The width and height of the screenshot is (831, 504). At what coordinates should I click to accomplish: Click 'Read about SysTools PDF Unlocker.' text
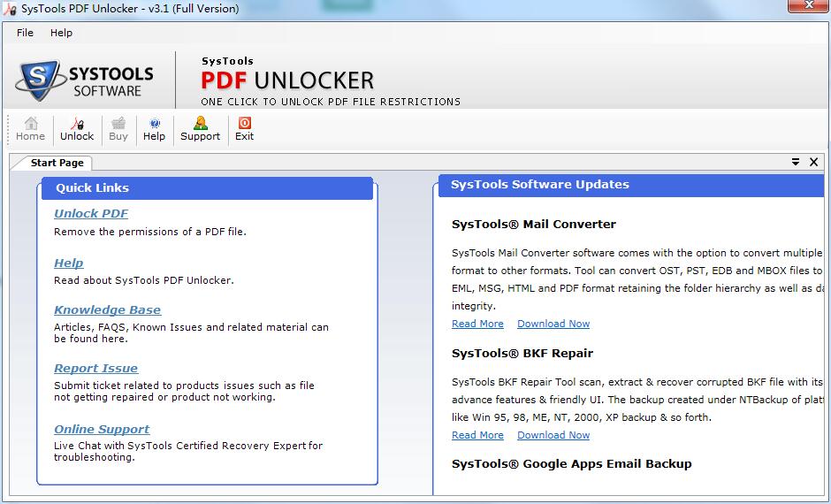coord(143,280)
